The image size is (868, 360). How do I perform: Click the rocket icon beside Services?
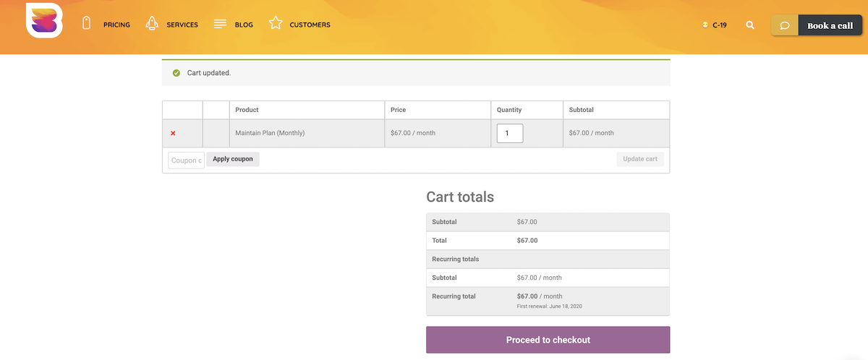(152, 23)
